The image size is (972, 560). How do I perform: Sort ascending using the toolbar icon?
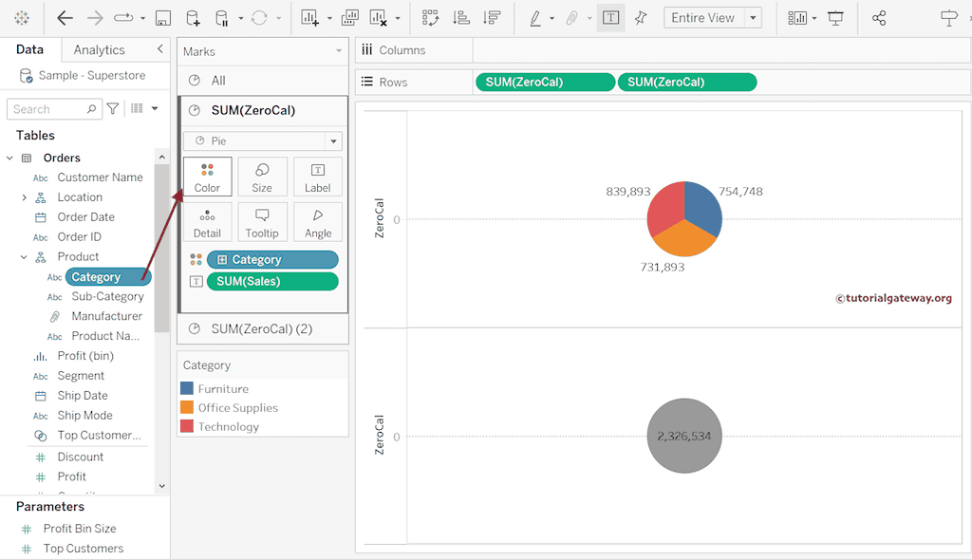(x=460, y=18)
